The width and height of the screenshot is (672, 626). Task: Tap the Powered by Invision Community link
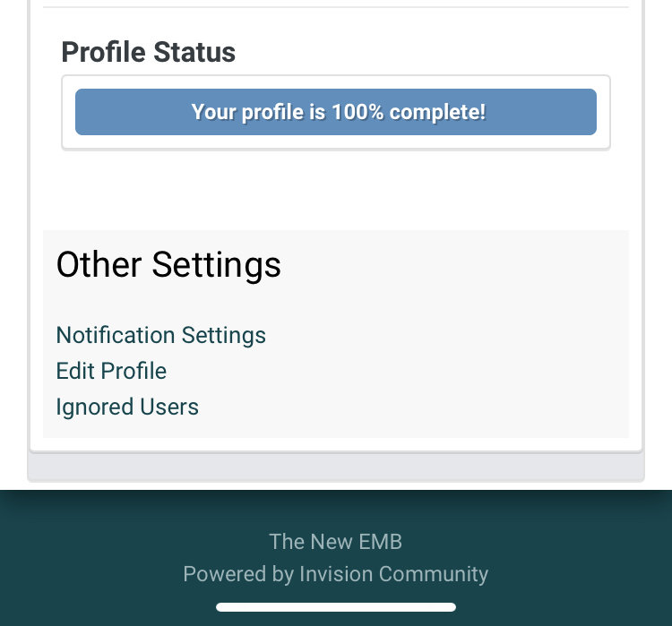(335, 573)
